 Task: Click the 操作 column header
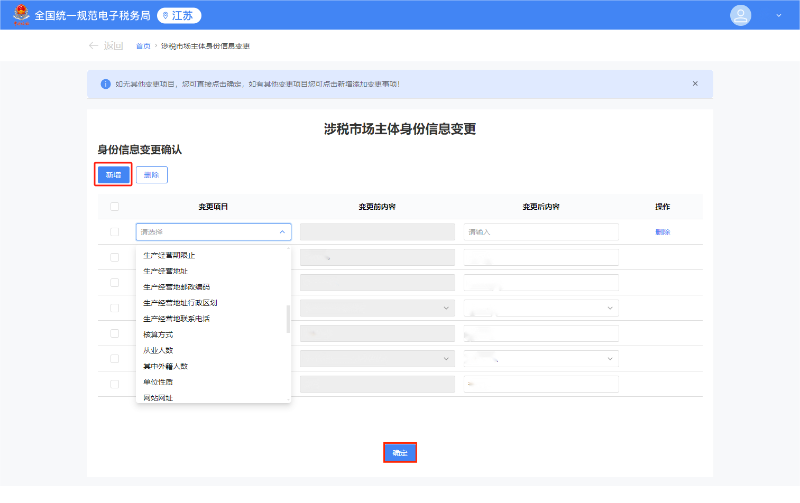pyautogui.click(x=662, y=207)
